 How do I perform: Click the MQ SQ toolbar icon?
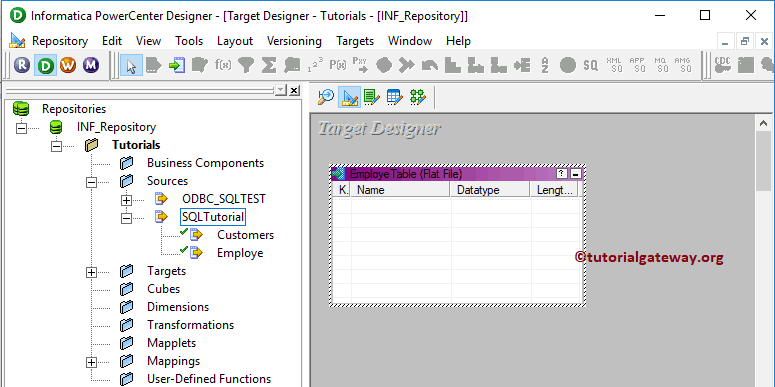pos(661,65)
